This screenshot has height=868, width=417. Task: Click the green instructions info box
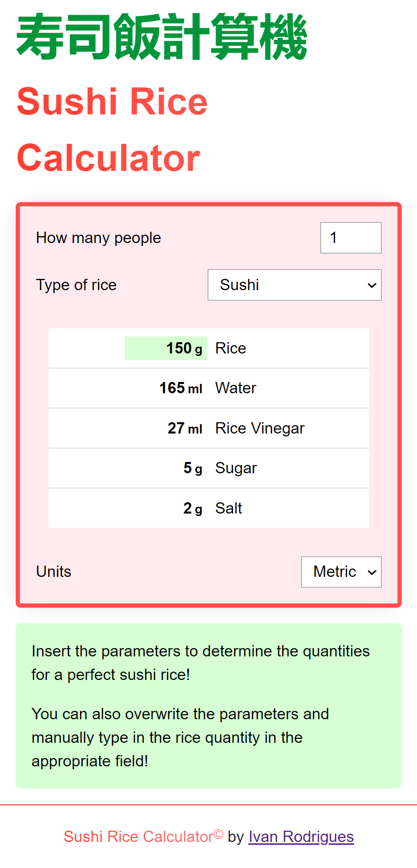[x=208, y=706]
